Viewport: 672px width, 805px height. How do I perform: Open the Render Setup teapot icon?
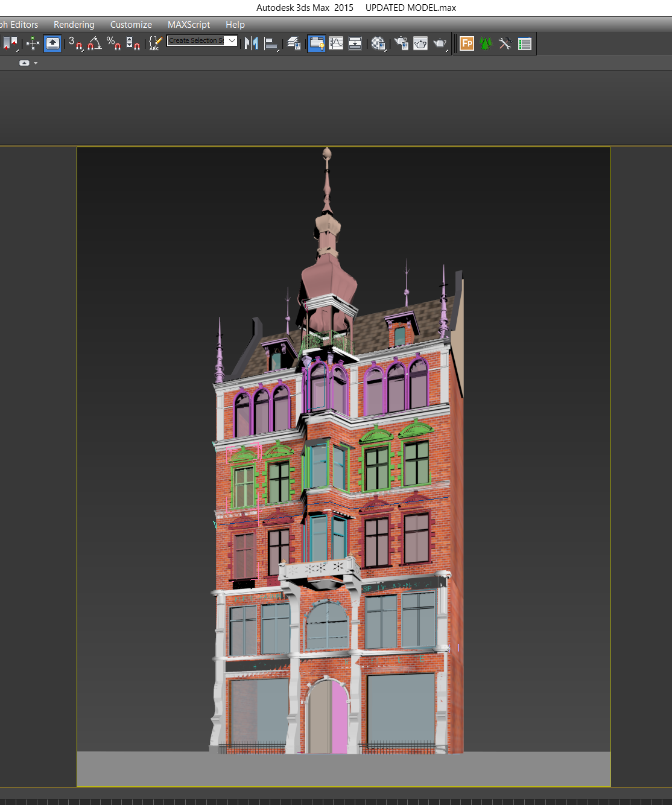click(401, 43)
